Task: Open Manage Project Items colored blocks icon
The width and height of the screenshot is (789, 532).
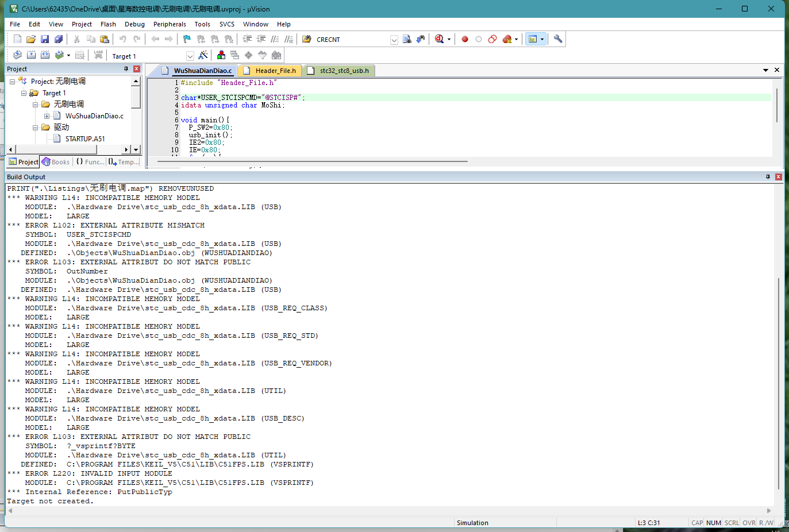Action: 221,55
